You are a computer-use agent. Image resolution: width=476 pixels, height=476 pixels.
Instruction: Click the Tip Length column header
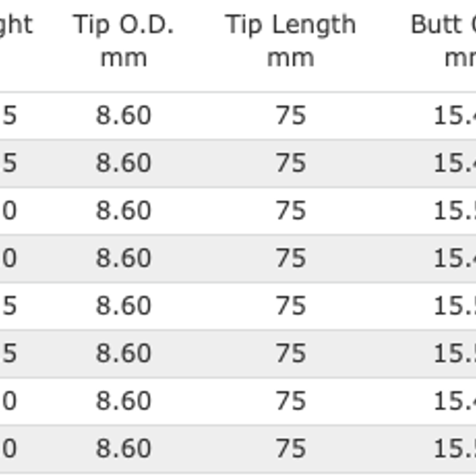(x=290, y=40)
